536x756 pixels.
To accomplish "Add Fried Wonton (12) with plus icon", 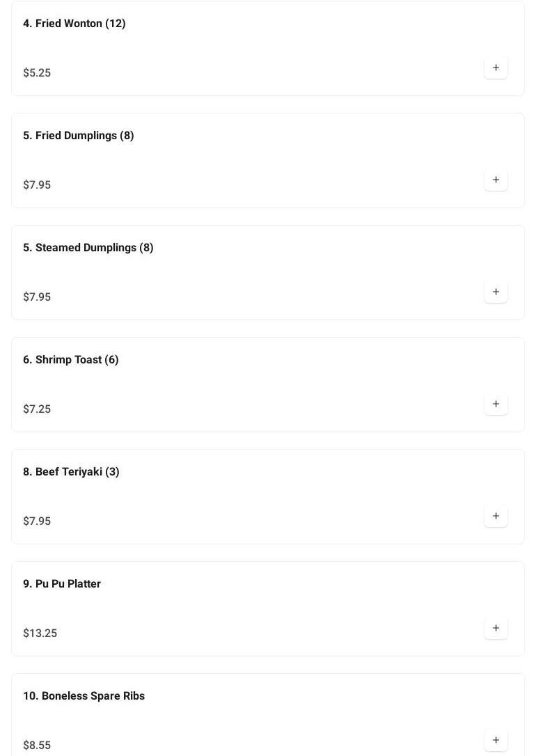I will coord(496,68).
